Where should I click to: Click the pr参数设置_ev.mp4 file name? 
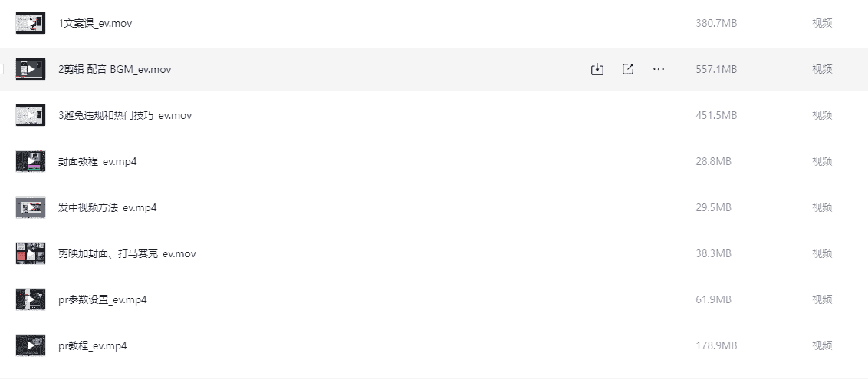coord(103,299)
